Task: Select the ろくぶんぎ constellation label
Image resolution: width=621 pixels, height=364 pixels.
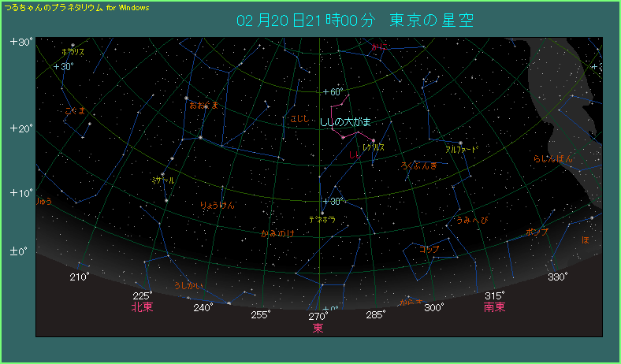Action: 418,165
